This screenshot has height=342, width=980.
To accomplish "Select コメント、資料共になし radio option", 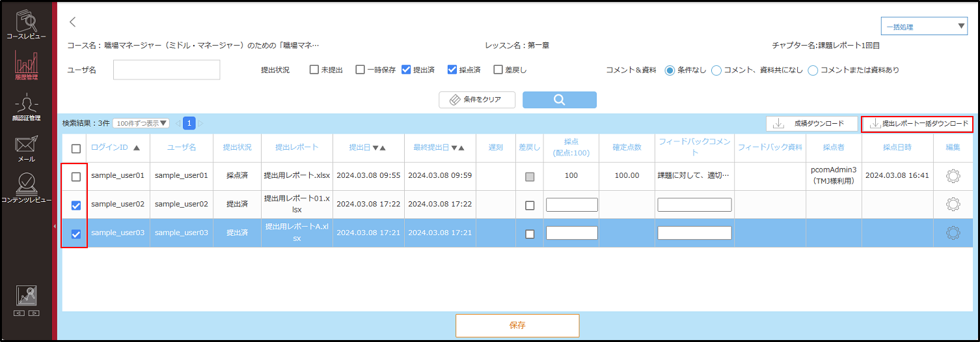I will [x=716, y=70].
